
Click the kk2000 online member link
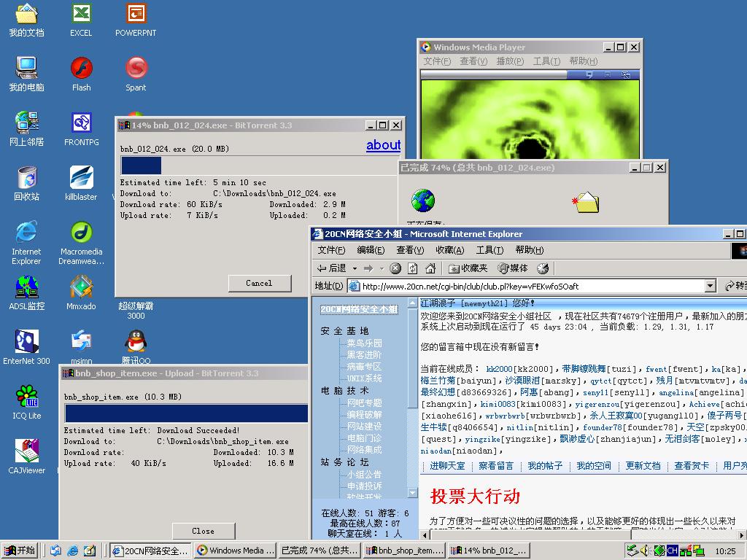pyautogui.click(x=499, y=369)
